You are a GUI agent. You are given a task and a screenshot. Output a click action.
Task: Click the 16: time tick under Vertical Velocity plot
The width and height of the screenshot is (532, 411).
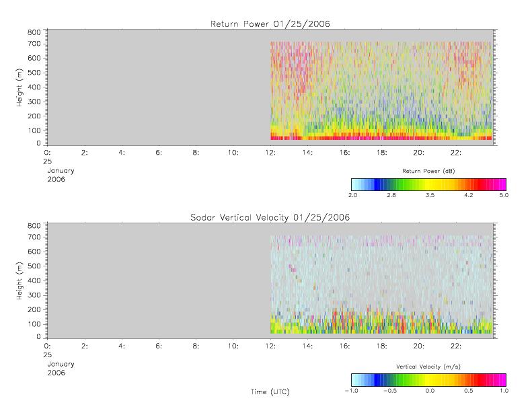(344, 346)
